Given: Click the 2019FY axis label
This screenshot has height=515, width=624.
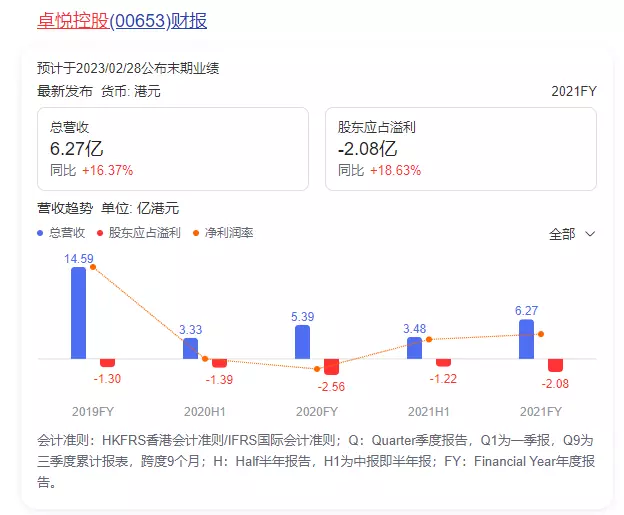Looking at the screenshot, I should (x=93, y=412).
